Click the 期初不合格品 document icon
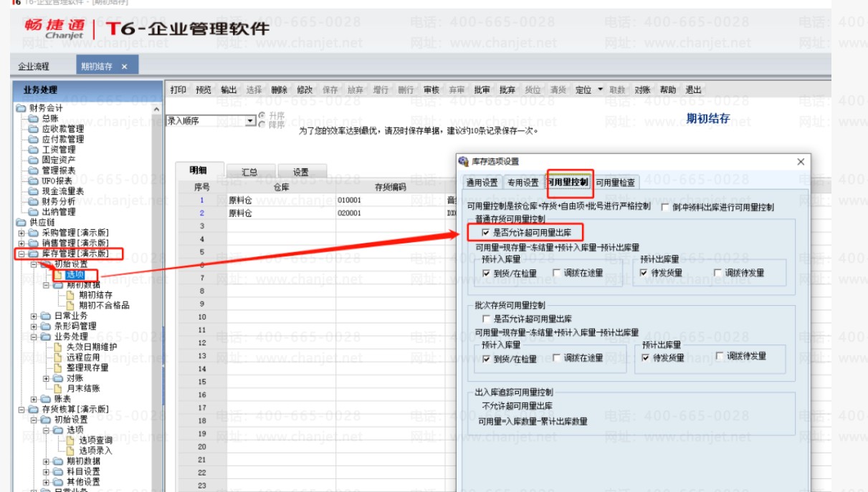Image resolution: width=868 pixels, height=492 pixels. coord(71,305)
